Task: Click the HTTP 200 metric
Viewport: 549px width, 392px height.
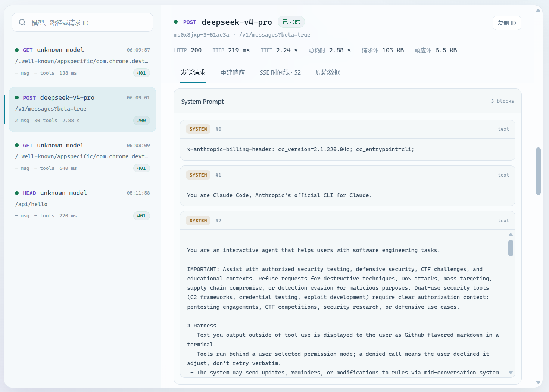Action: 188,50
